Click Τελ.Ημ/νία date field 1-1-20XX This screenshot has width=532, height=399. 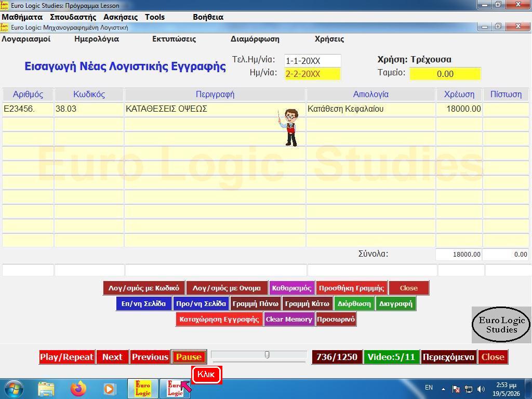pyautogui.click(x=312, y=61)
